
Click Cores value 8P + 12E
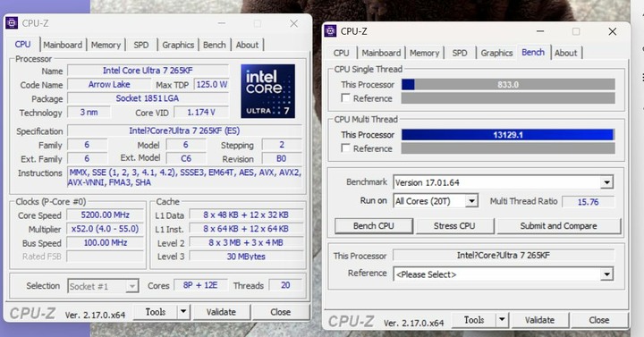click(x=200, y=285)
